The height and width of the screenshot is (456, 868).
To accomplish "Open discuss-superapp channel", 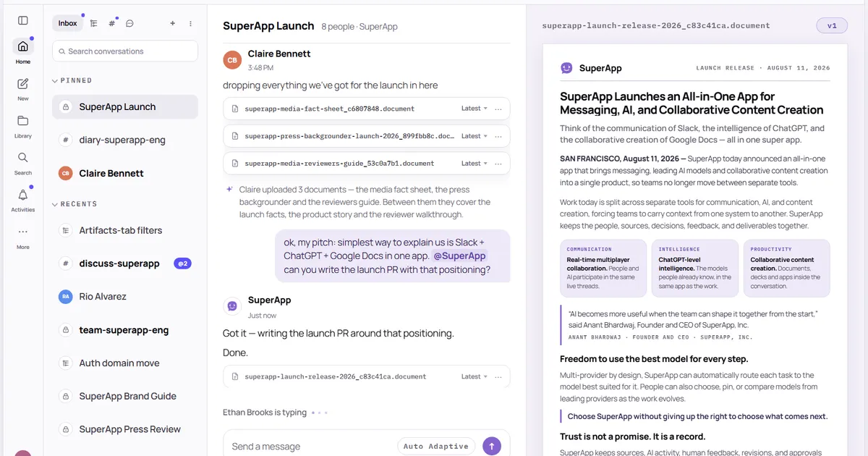I will [125, 263].
